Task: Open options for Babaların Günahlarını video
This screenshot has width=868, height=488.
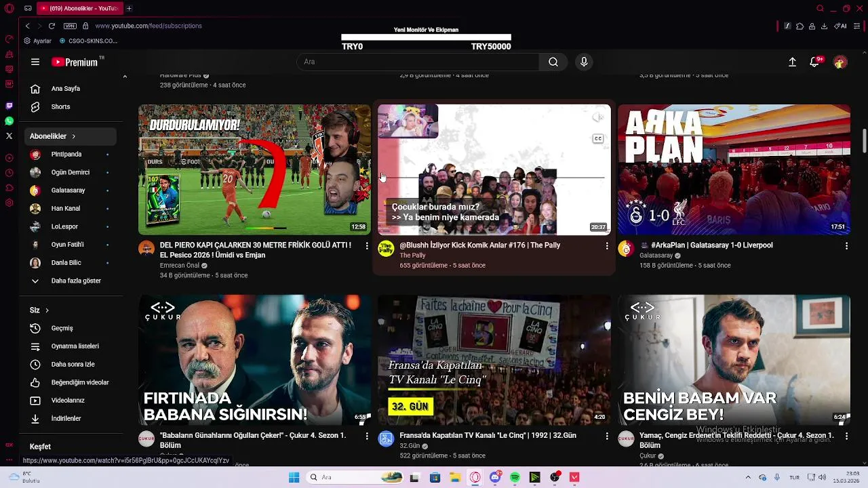Action: point(367,436)
